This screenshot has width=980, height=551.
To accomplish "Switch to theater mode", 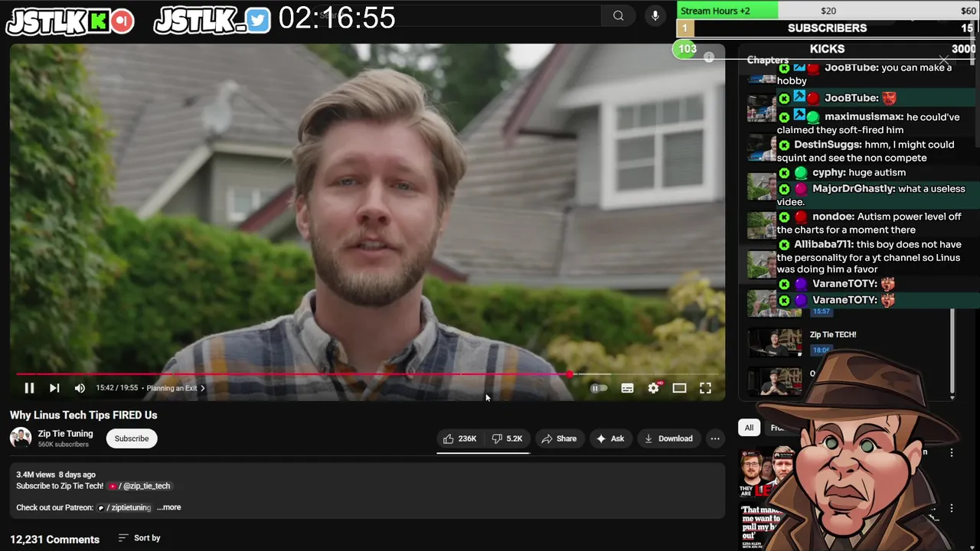I will pos(679,388).
